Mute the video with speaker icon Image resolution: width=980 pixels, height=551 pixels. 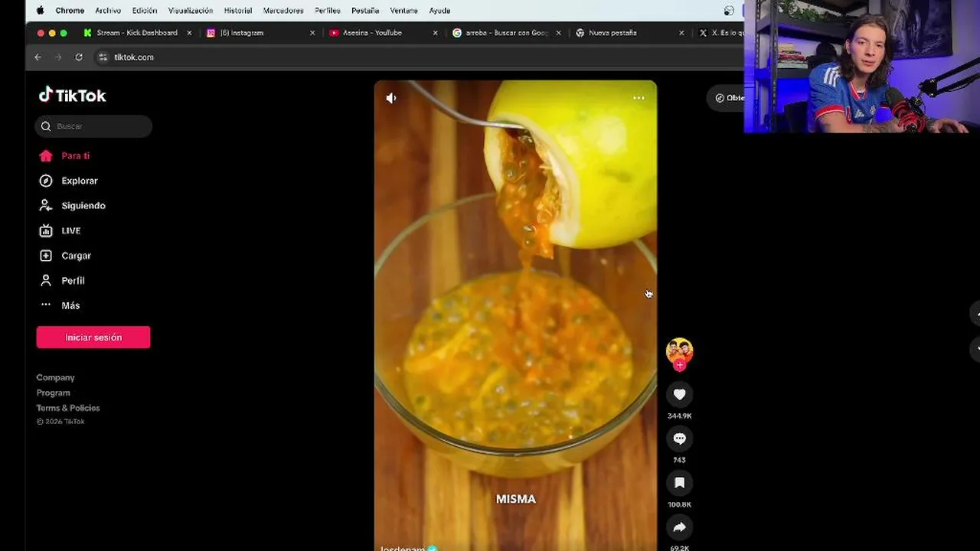pyautogui.click(x=391, y=98)
